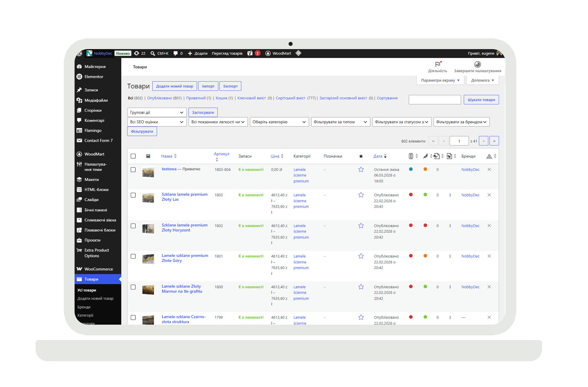Screen dimensions: 588x387
Task: Jump to the last page arrow
Action: (x=494, y=141)
